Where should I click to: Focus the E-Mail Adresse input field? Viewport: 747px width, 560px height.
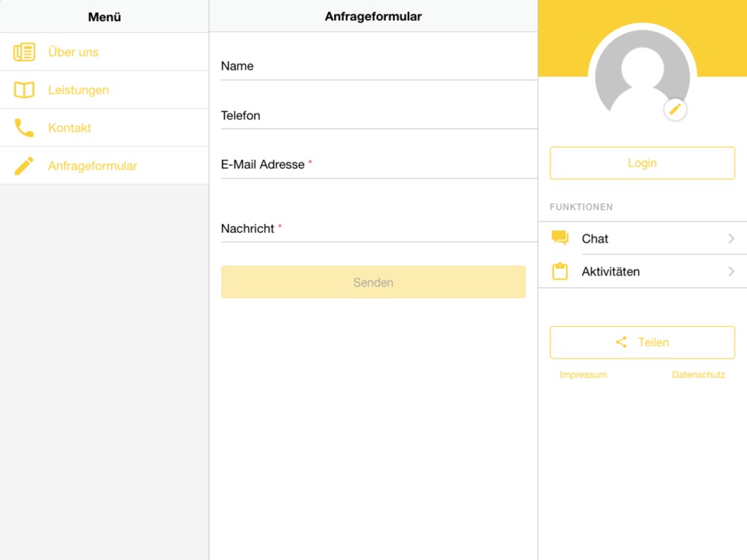(x=379, y=164)
